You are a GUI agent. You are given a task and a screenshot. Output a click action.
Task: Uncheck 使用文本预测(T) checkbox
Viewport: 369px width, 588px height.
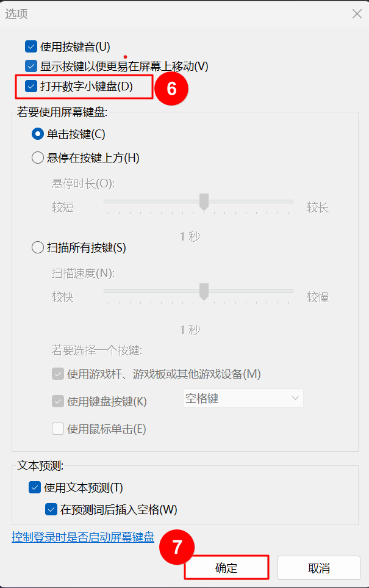tap(35, 487)
